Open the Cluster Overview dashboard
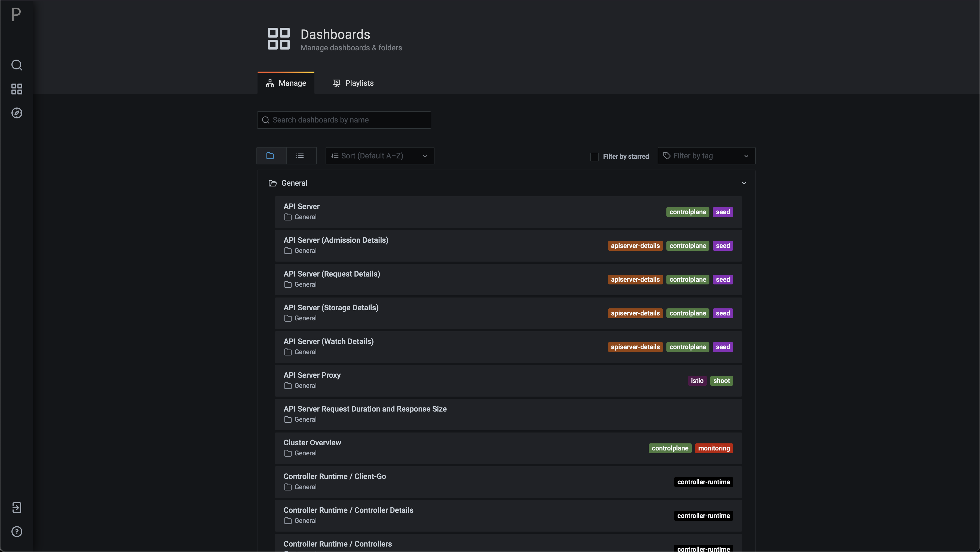The image size is (980, 552). tap(312, 443)
